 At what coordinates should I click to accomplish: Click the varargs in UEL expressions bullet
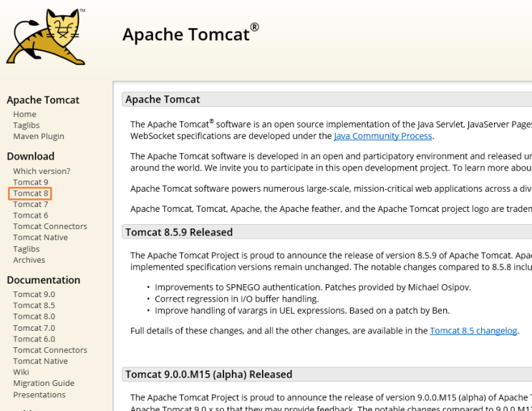302,311
